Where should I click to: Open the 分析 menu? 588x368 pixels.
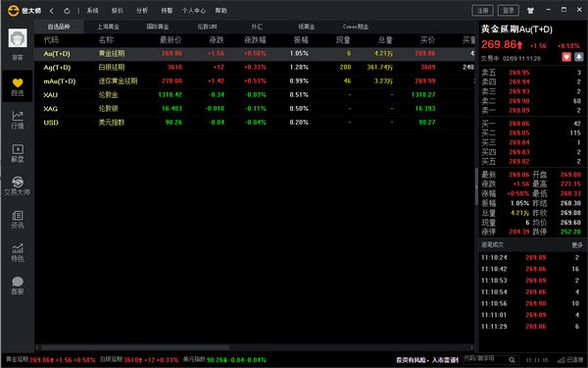point(142,11)
